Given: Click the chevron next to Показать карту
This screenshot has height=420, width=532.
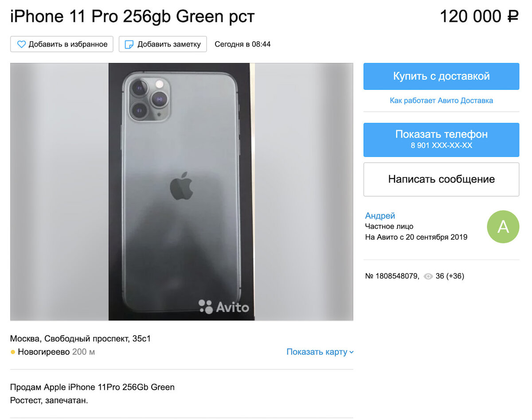Looking at the screenshot, I should tap(352, 353).
